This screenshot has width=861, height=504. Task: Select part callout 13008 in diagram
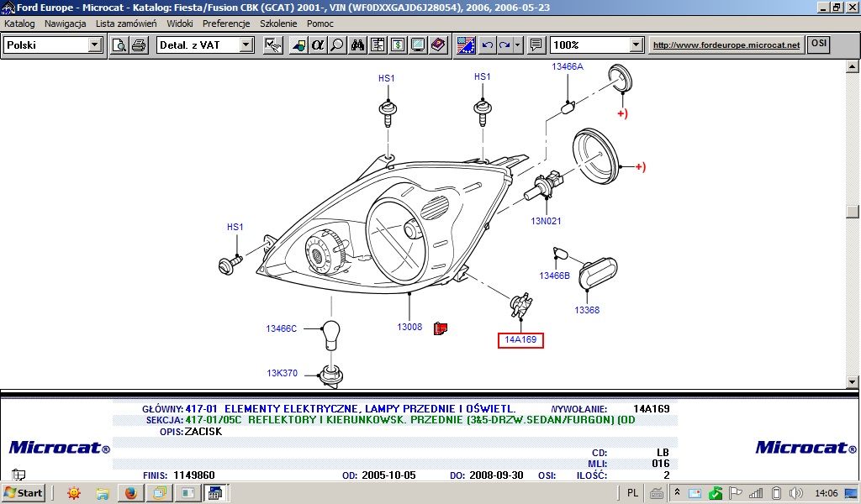pos(409,327)
